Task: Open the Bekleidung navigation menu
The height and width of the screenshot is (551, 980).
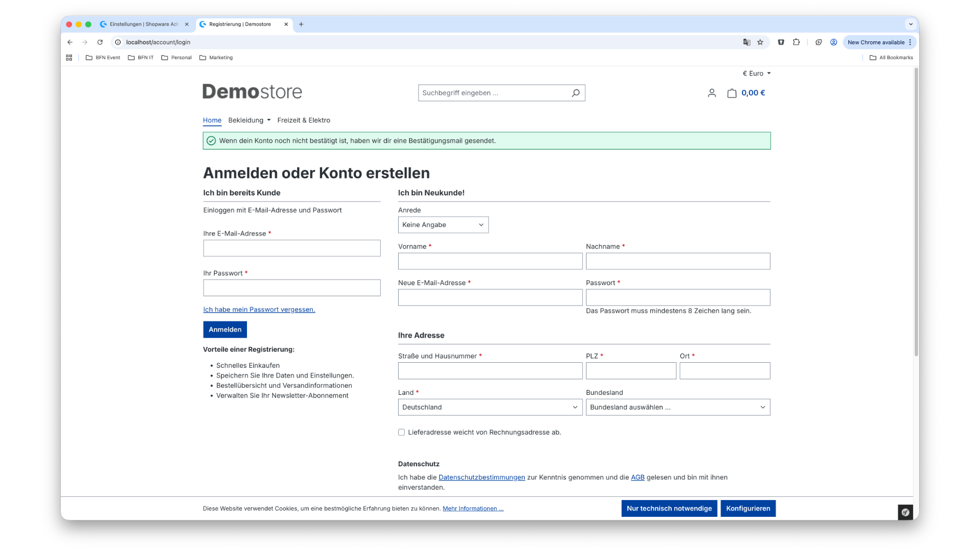Action: tap(249, 120)
